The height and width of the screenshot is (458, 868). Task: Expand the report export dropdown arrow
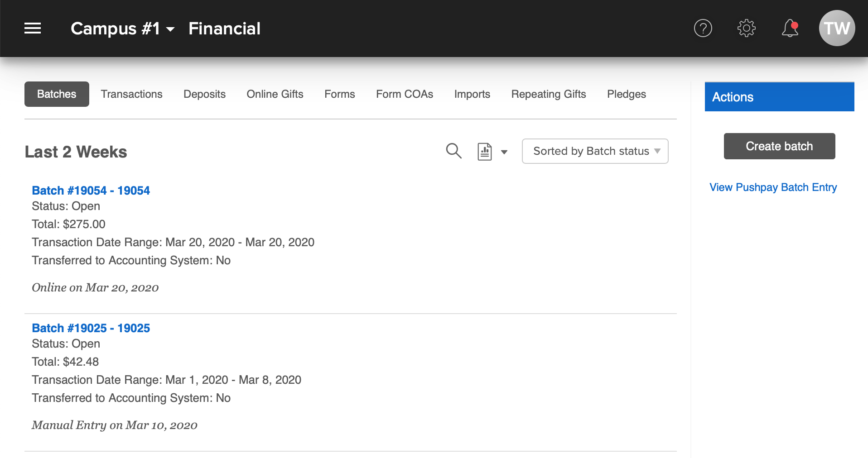(x=504, y=152)
